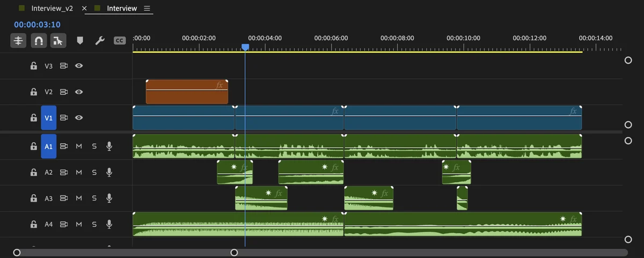Toggle sync lock for A4
Screen dimensions: 644x258
pos(64,224)
